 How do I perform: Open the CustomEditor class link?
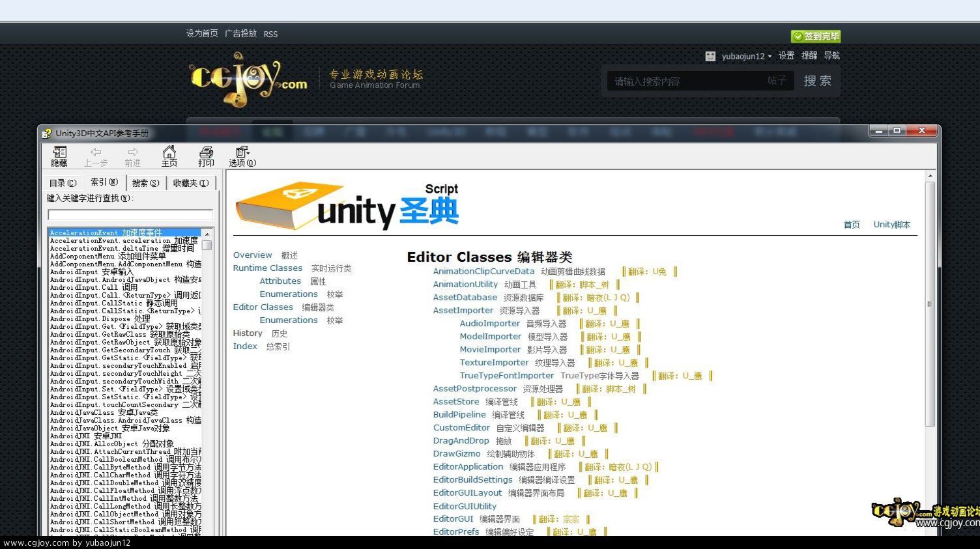coord(461,428)
